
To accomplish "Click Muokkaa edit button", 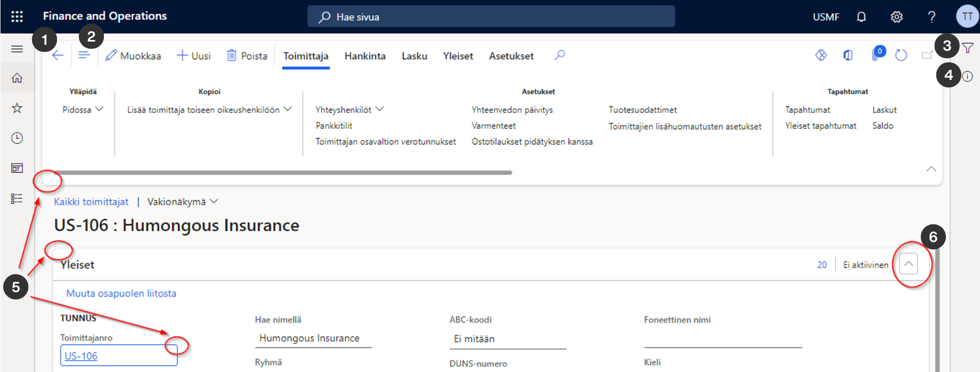I will click(x=133, y=55).
